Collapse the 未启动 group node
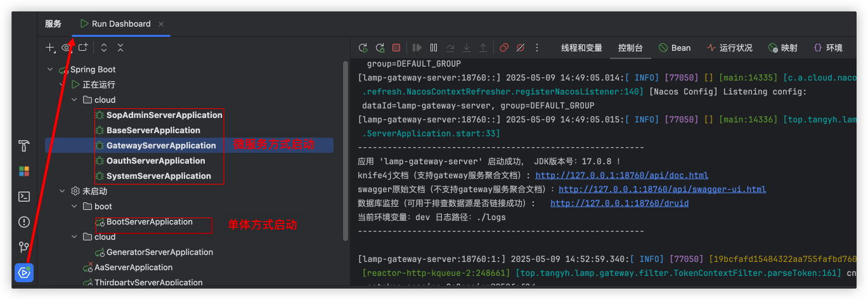Viewport: 868px width, 300px height. 62,191
